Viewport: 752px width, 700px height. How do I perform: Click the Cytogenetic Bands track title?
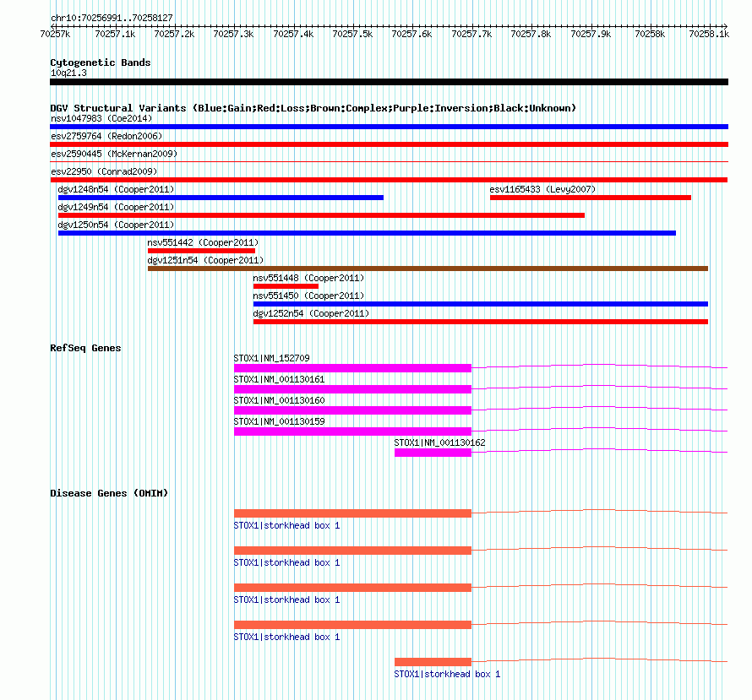(101, 62)
